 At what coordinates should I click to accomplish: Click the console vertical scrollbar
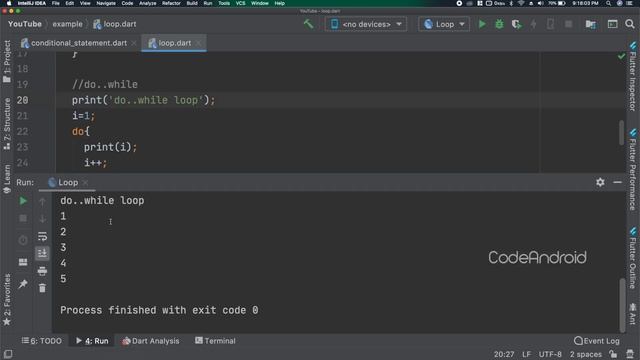[x=622, y=304]
